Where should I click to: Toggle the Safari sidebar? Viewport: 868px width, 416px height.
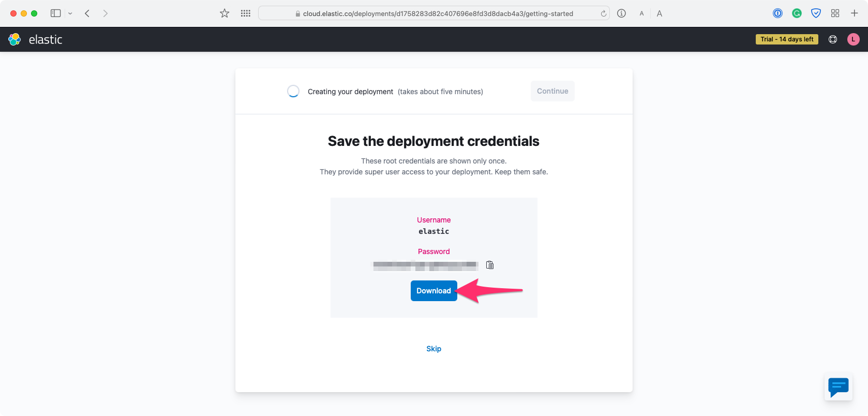pos(55,13)
